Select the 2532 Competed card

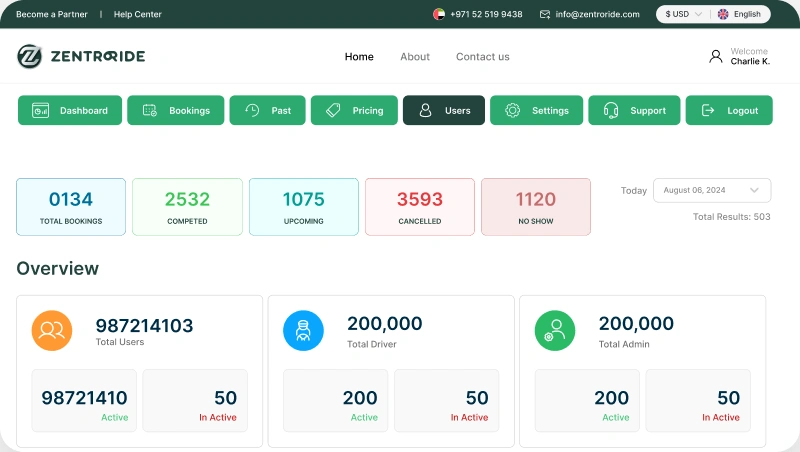coord(187,207)
